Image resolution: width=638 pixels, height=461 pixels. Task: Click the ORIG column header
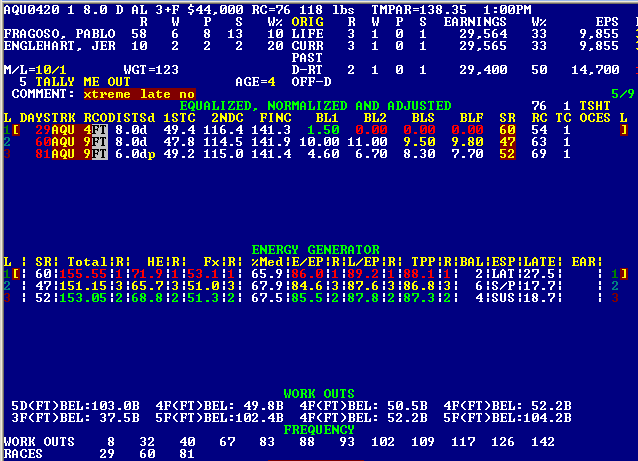point(307,22)
